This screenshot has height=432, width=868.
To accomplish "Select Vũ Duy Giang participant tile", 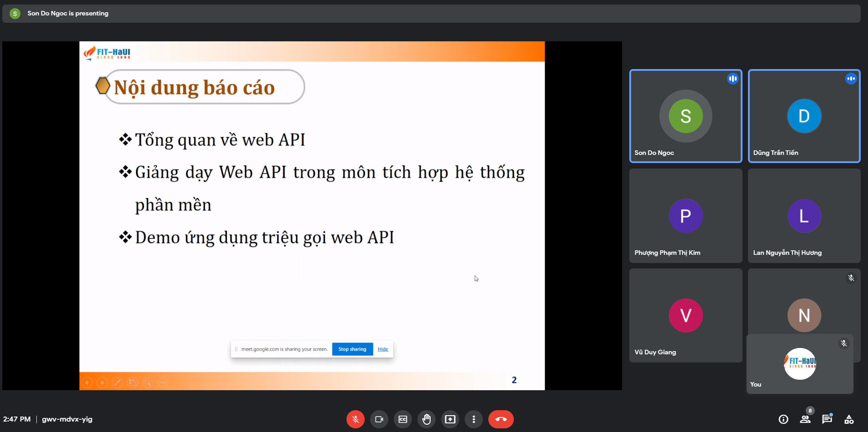I will tap(685, 315).
